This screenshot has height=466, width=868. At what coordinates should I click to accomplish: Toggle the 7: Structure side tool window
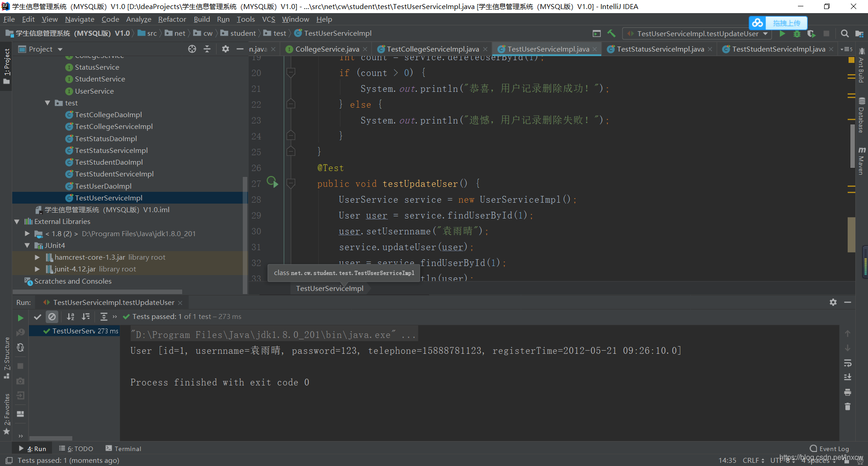6,357
